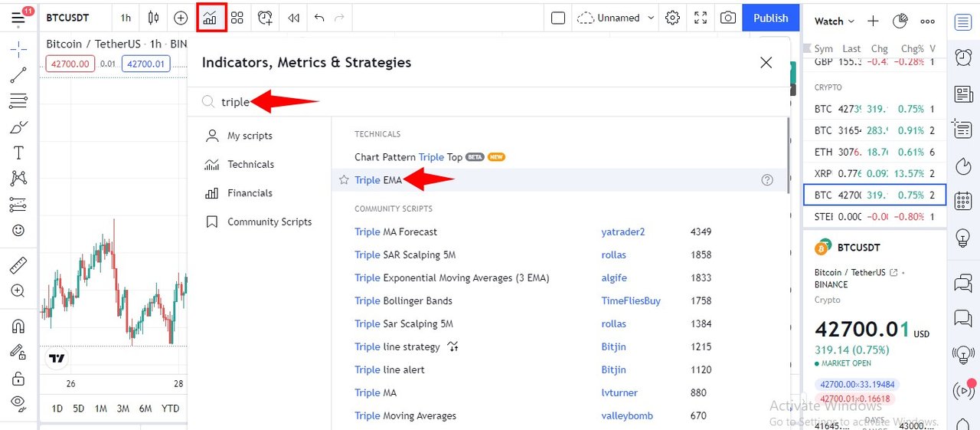Select the ruler measure tool

[18, 266]
